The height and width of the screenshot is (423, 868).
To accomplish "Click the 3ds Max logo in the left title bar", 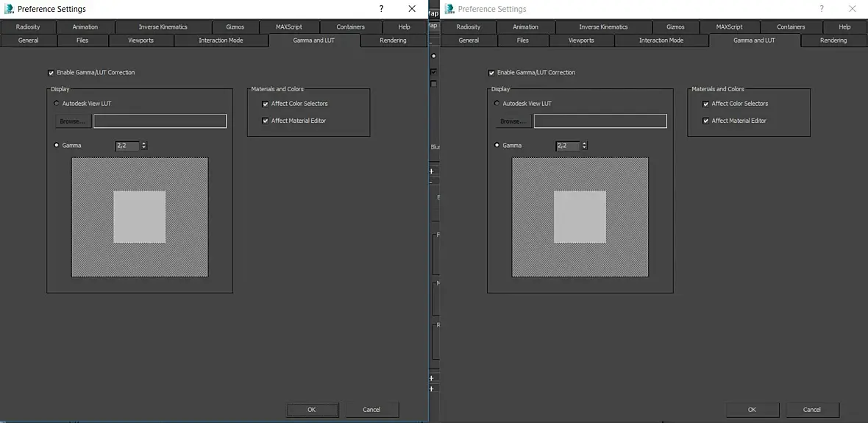I will 8,9.
